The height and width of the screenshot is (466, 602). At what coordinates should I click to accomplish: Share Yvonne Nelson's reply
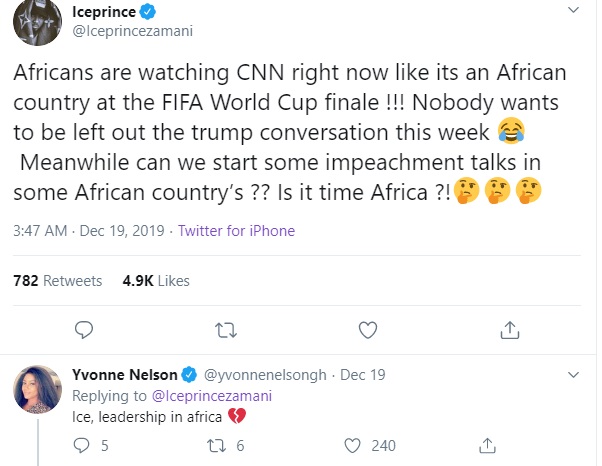[x=488, y=445]
